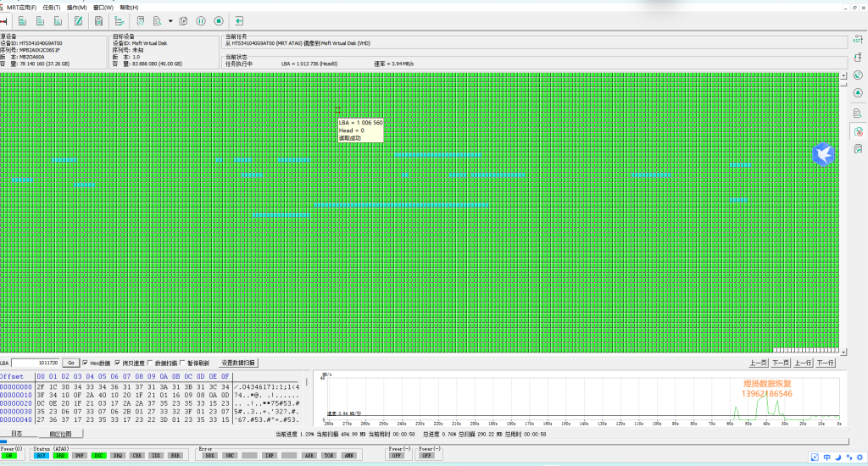The width and height of the screenshot is (868, 466).
Task: Open the tree structure toolbar icon
Action: (x=119, y=21)
